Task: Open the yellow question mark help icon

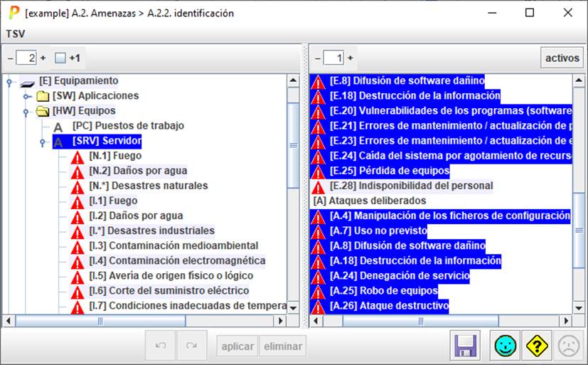Action: (536, 347)
